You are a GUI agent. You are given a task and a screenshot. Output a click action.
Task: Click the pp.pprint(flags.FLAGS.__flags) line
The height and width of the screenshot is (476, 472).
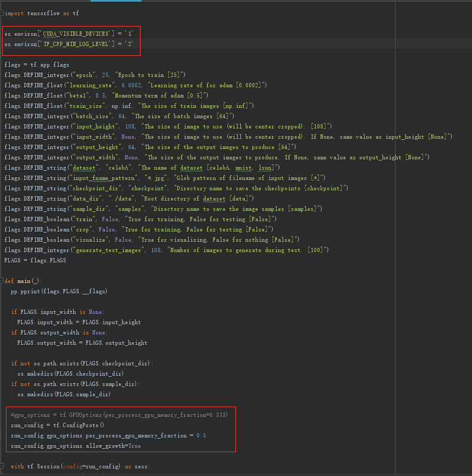click(59, 292)
